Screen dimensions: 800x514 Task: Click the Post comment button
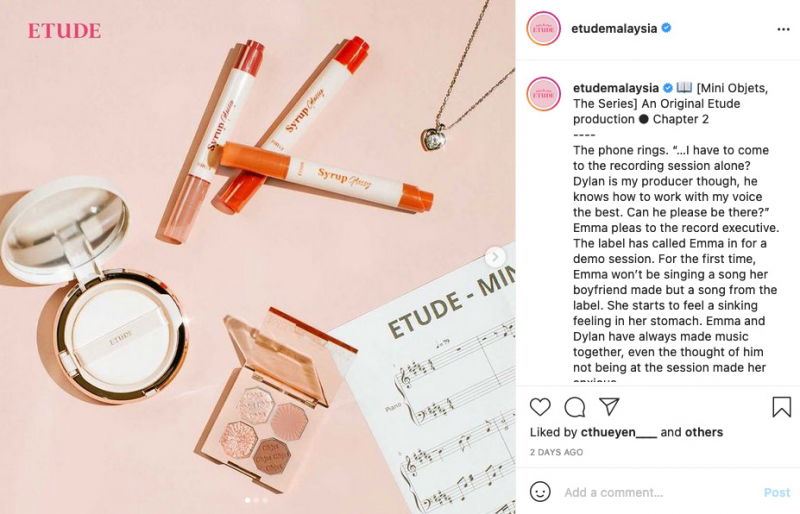pyautogui.click(x=777, y=493)
